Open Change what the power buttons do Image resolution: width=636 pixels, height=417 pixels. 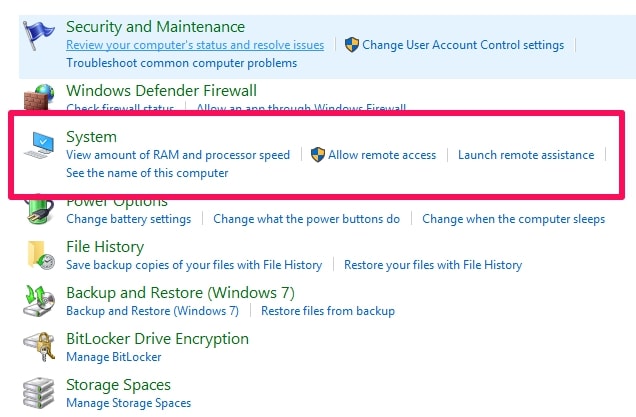point(307,219)
